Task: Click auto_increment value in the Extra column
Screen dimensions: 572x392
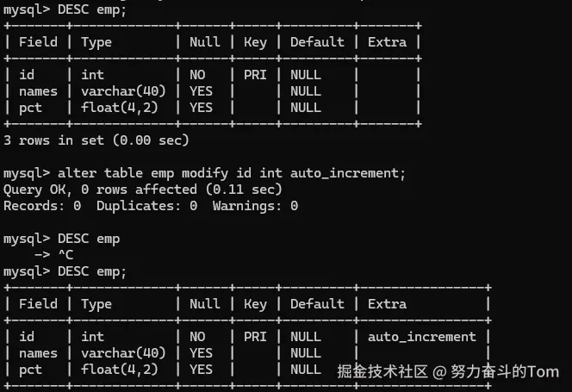Action: point(421,336)
